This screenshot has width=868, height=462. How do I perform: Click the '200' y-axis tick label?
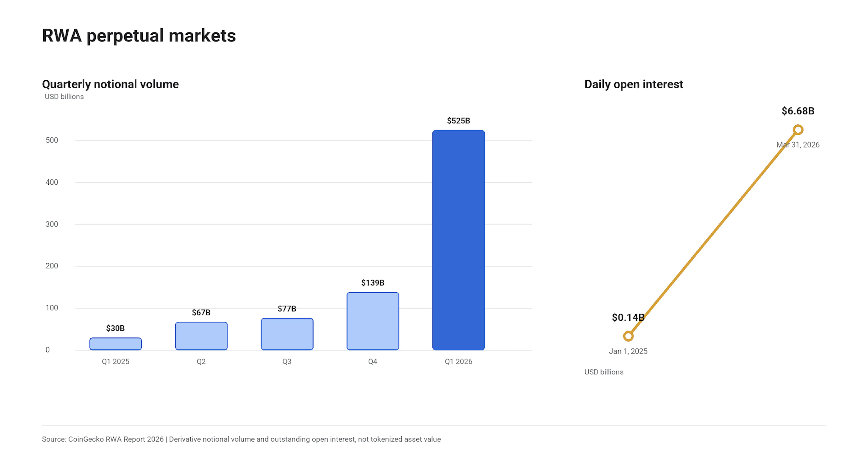52,266
